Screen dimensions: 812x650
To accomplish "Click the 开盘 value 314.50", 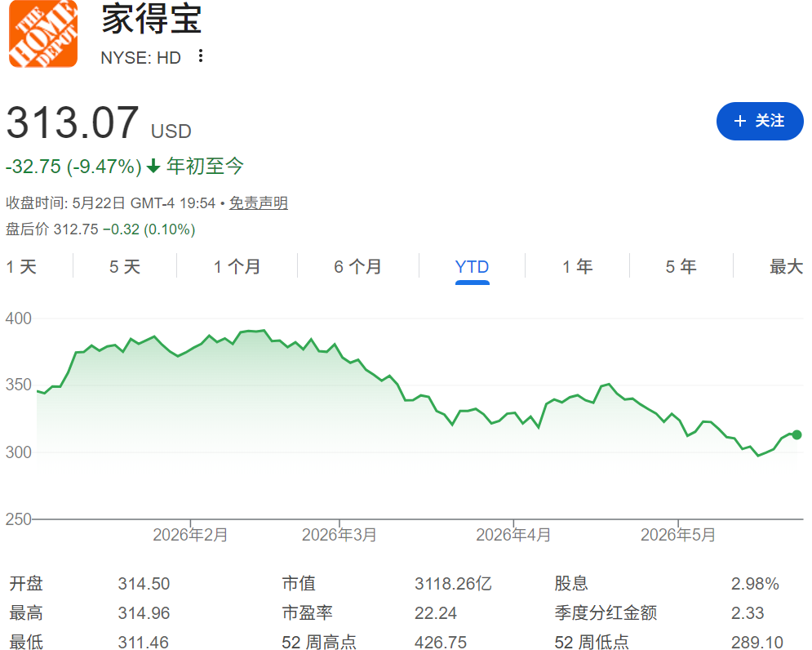I will pos(144,584).
